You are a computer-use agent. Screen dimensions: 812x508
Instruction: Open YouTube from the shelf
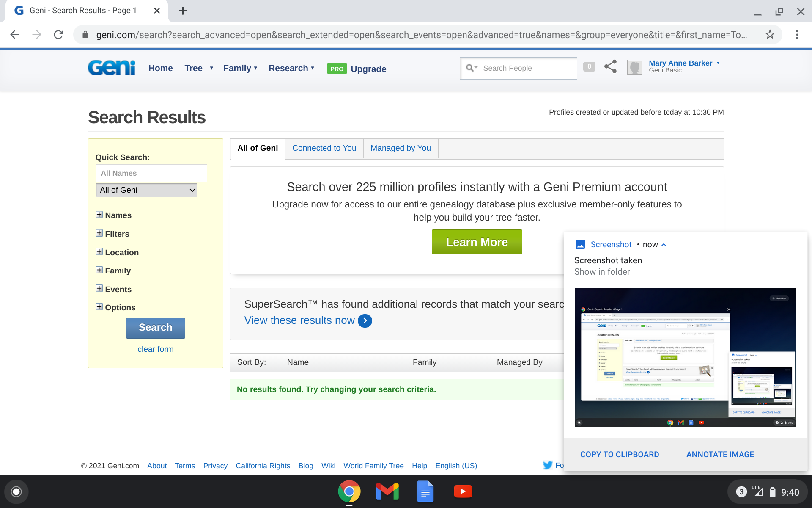point(463,491)
